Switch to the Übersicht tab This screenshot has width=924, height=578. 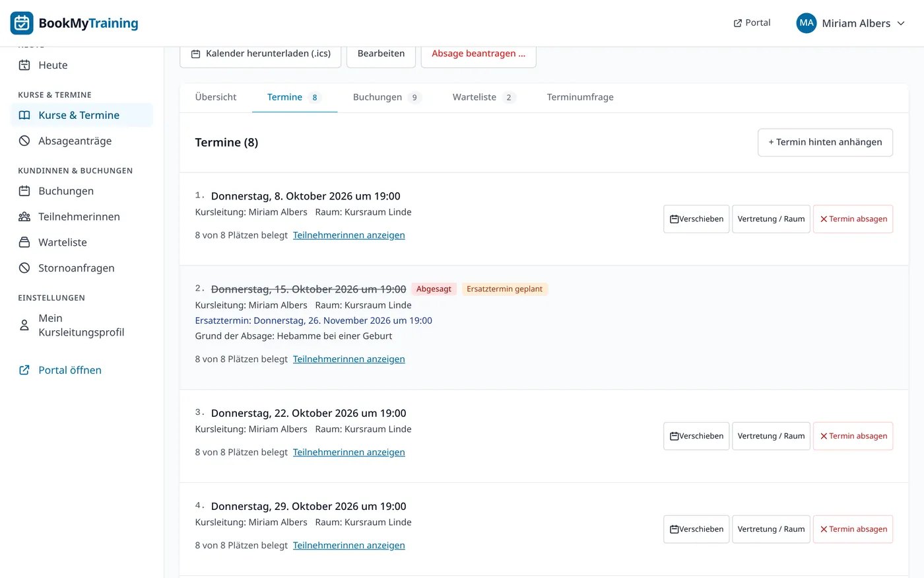[216, 97]
